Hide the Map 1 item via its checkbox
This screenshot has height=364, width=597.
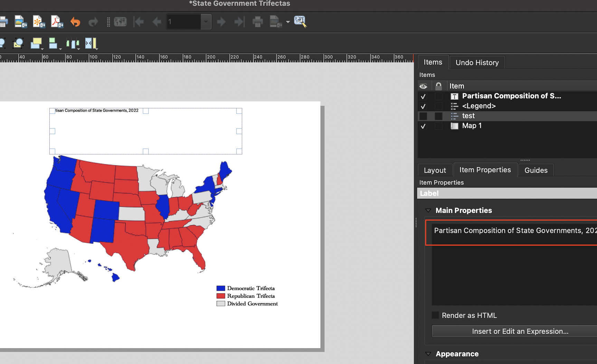click(x=423, y=126)
